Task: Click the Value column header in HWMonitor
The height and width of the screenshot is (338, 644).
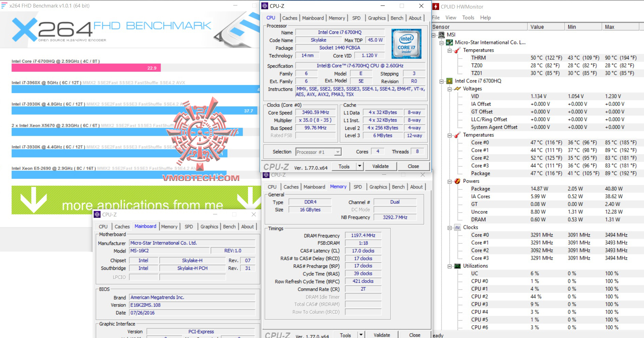Action: click(546, 27)
